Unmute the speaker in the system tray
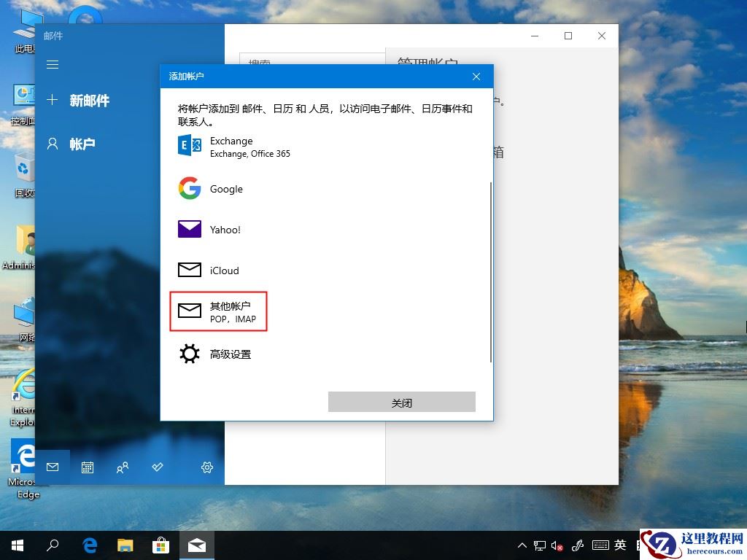This screenshot has width=747, height=560. (x=557, y=545)
